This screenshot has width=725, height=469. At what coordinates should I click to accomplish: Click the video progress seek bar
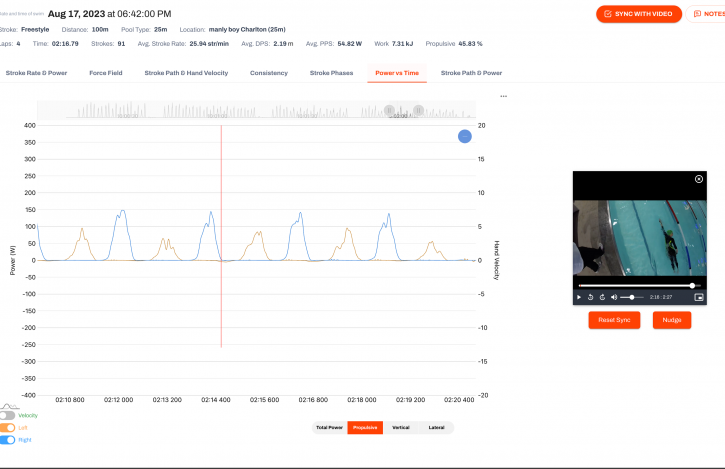tap(639, 285)
